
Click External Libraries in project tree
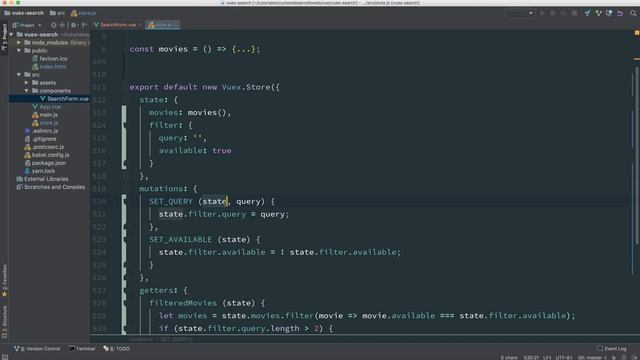42,179
